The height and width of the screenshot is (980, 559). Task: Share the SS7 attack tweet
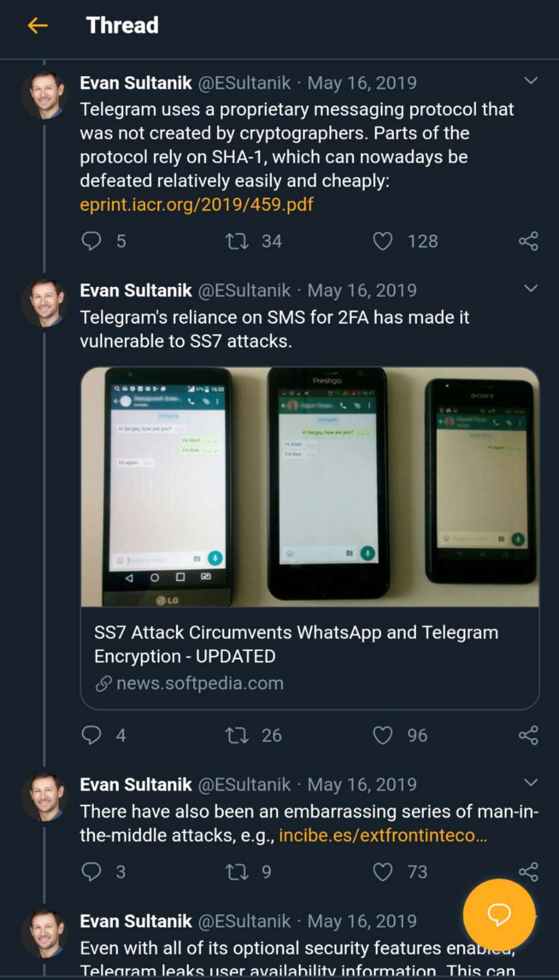point(528,735)
